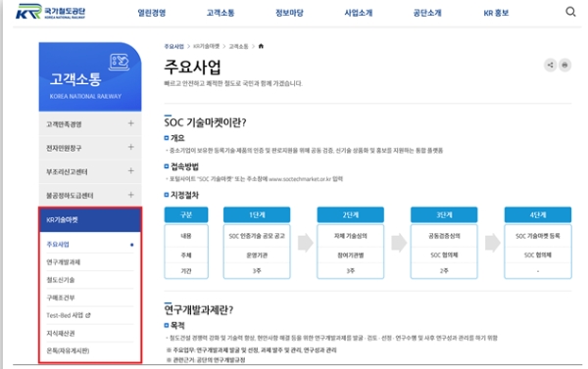Select 주요사업 in the sidebar submenu

pos(58,245)
